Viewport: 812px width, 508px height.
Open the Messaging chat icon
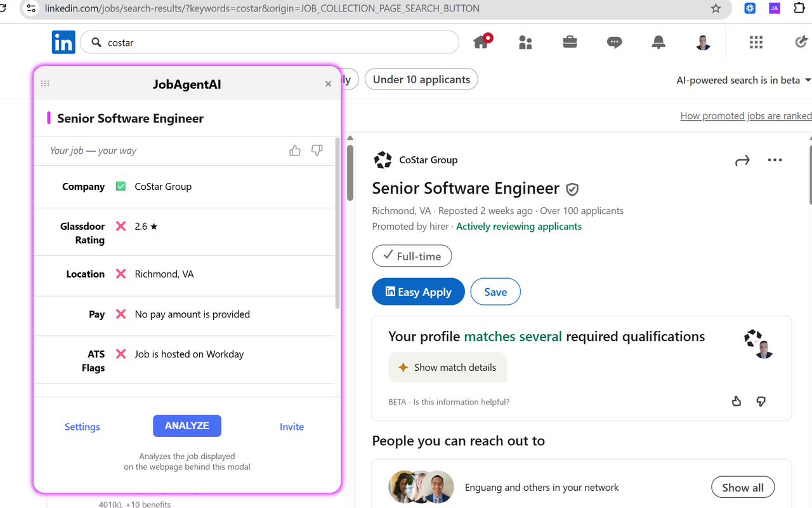pyautogui.click(x=614, y=43)
